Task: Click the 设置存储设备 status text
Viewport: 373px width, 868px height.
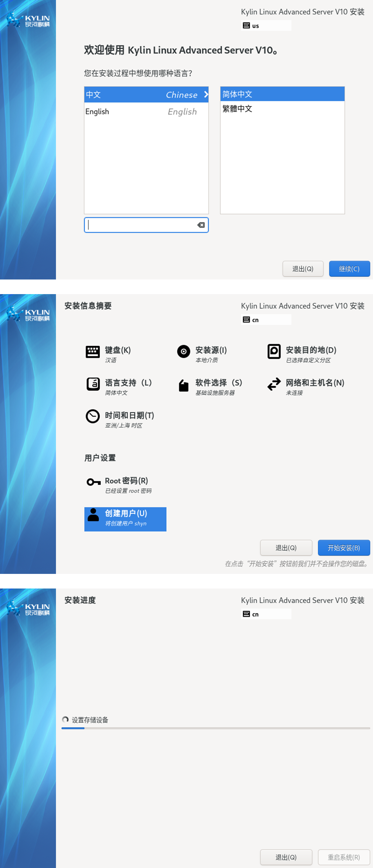Action: [x=90, y=720]
